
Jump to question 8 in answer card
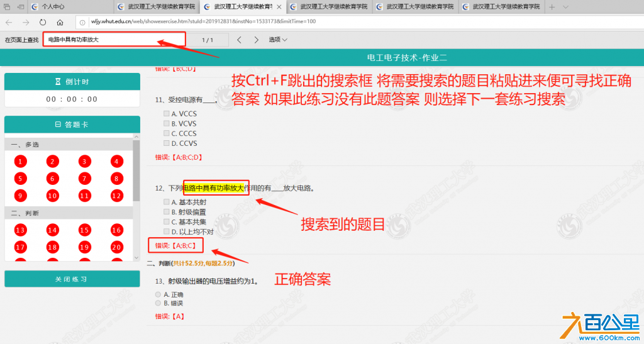coord(116,179)
